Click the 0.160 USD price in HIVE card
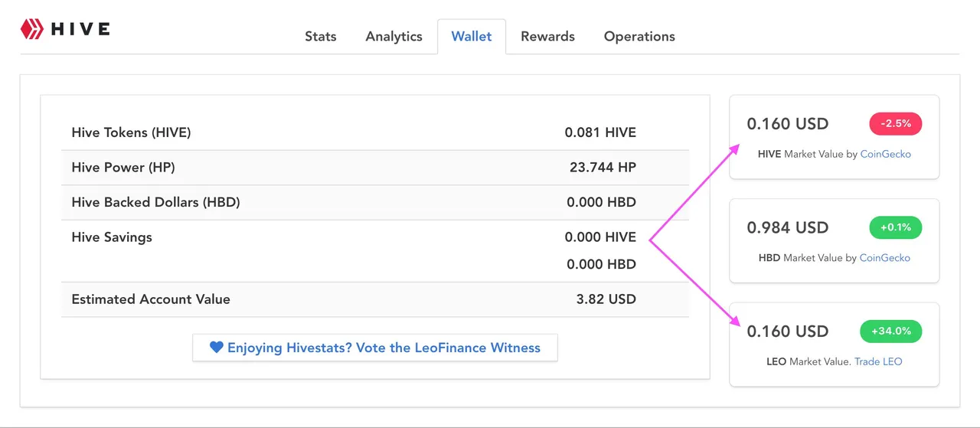The image size is (980, 428). [x=788, y=124]
